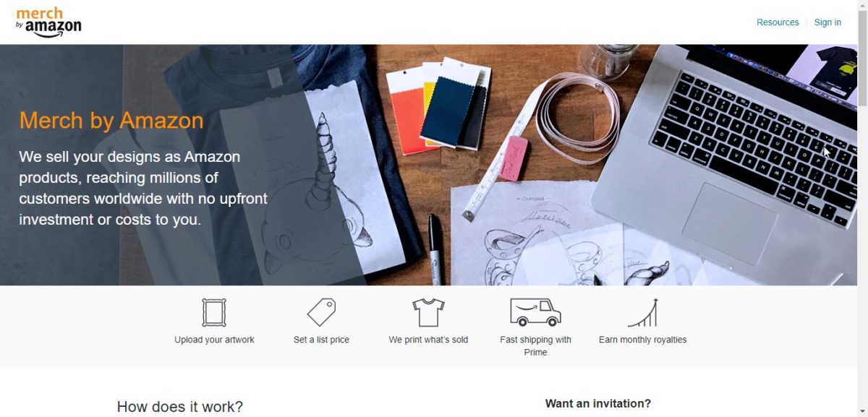Click the royalties growth chart icon
The height and width of the screenshot is (417, 868).
point(642,312)
